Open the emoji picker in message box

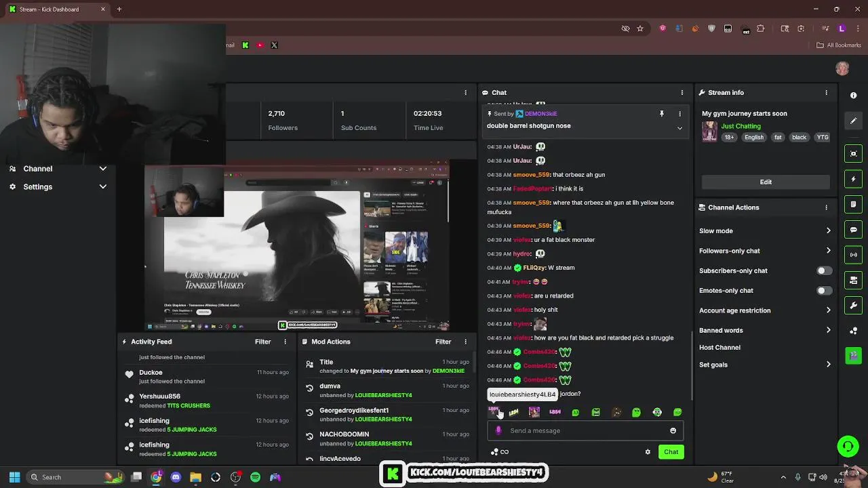pos(673,430)
